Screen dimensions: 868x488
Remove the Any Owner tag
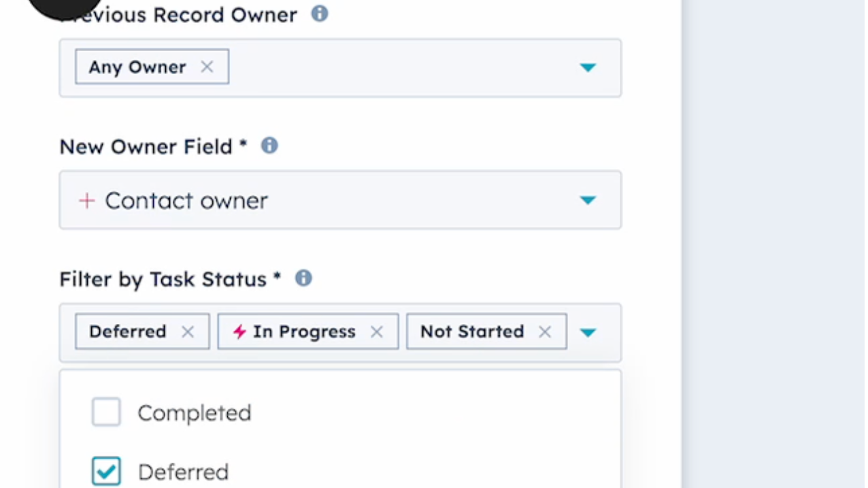coord(207,66)
